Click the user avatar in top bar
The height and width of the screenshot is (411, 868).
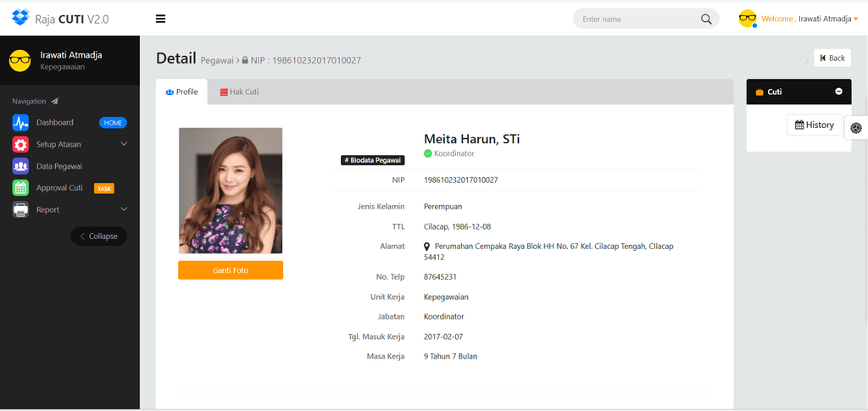point(748,19)
